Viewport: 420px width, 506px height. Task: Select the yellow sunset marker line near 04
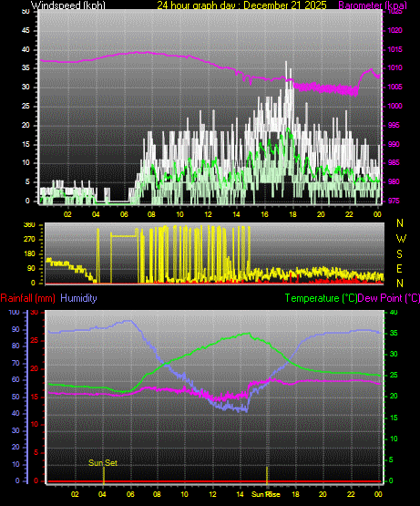pyautogui.click(x=104, y=475)
